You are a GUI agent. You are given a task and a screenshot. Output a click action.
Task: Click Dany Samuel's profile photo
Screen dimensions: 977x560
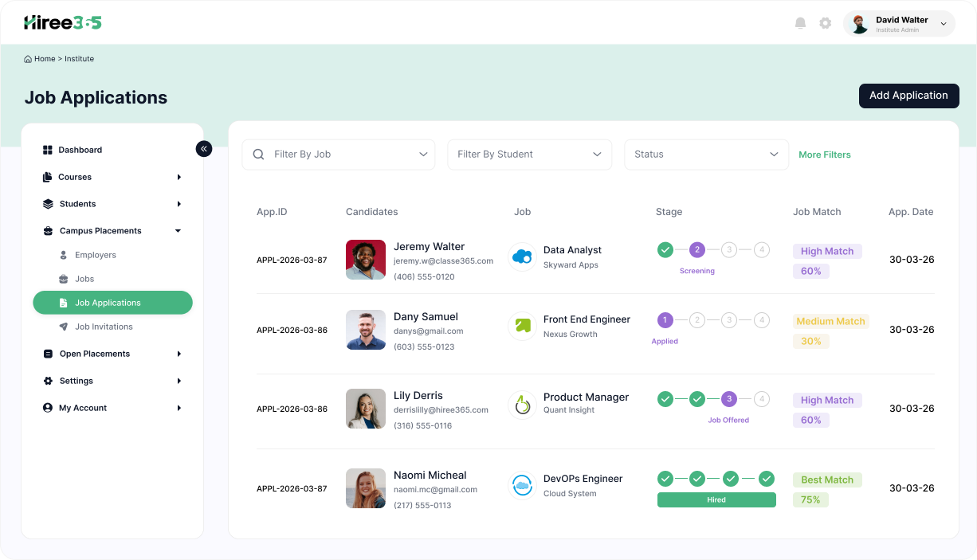366,330
